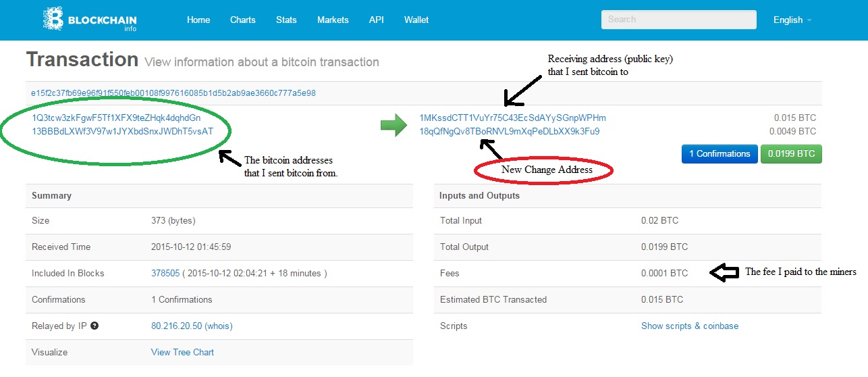Click the green arrow between inputs and outputs
This screenshot has width=868, height=377.
(394, 125)
